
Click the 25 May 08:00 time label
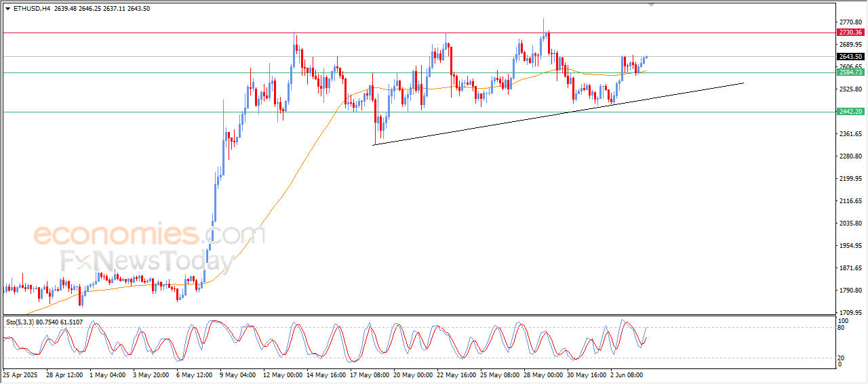(x=500, y=374)
